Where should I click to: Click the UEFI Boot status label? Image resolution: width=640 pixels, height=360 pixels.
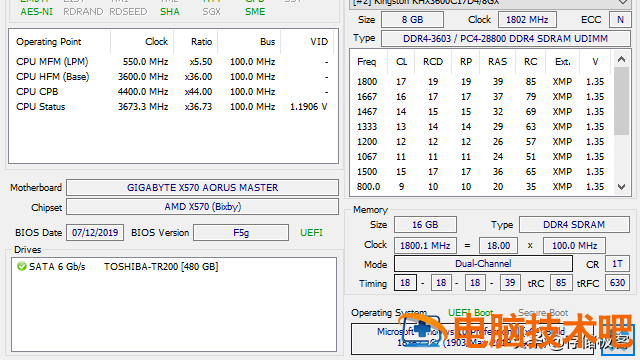click(x=471, y=313)
